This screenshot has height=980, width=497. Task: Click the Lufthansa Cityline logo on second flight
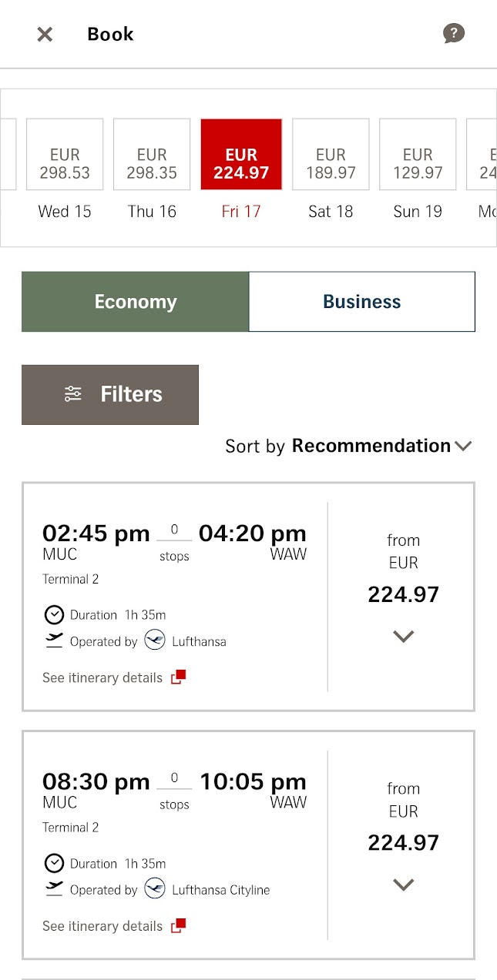click(x=155, y=889)
